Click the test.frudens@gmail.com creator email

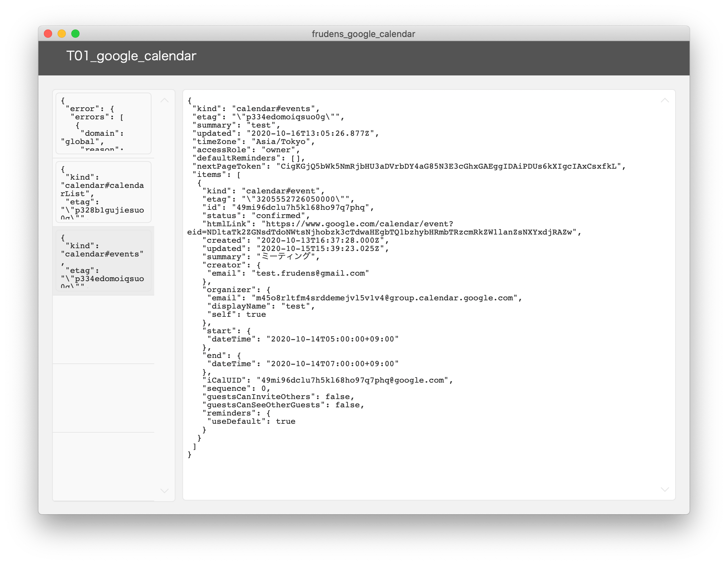point(310,274)
